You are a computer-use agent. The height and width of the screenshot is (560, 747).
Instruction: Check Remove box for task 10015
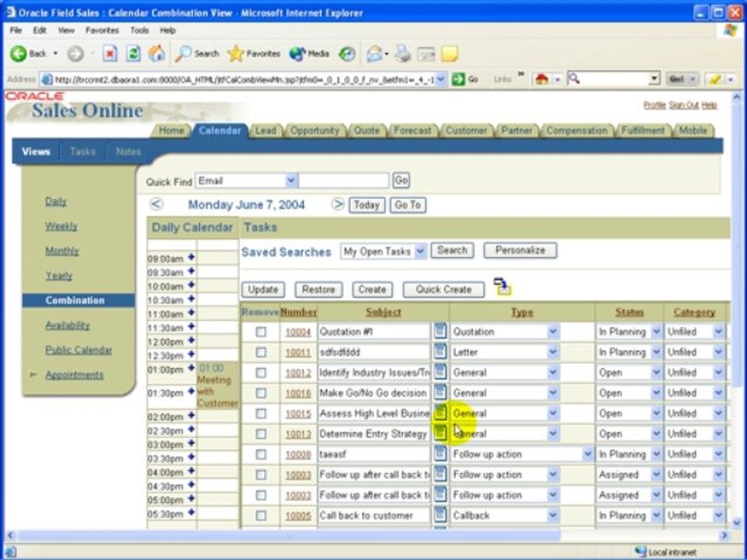point(261,413)
